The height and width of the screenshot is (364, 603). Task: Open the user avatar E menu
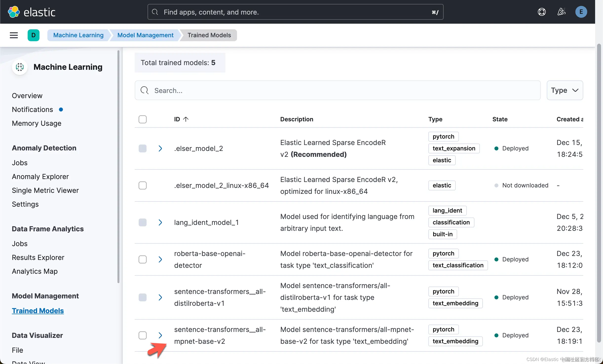click(x=581, y=12)
